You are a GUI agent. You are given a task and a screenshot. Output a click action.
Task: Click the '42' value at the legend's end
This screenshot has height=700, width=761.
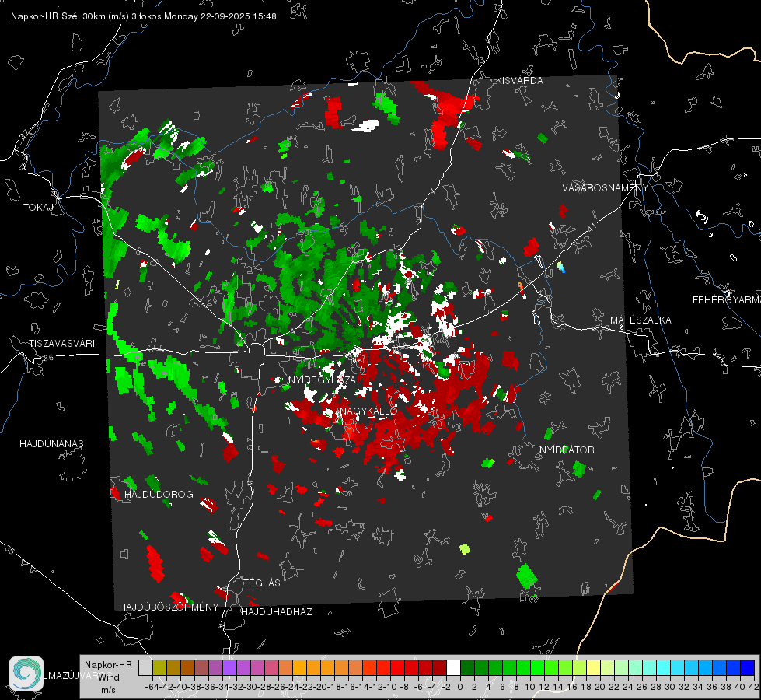[753, 688]
